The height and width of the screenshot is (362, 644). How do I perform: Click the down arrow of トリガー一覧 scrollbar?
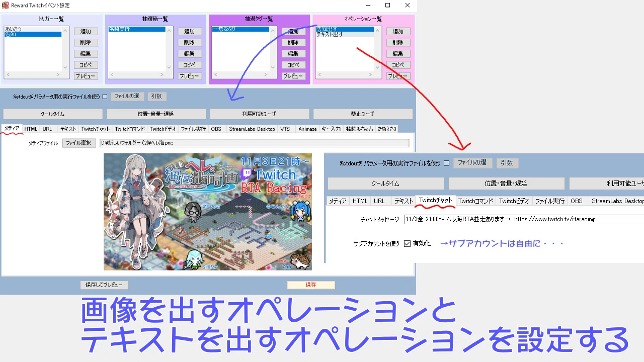coord(65,68)
